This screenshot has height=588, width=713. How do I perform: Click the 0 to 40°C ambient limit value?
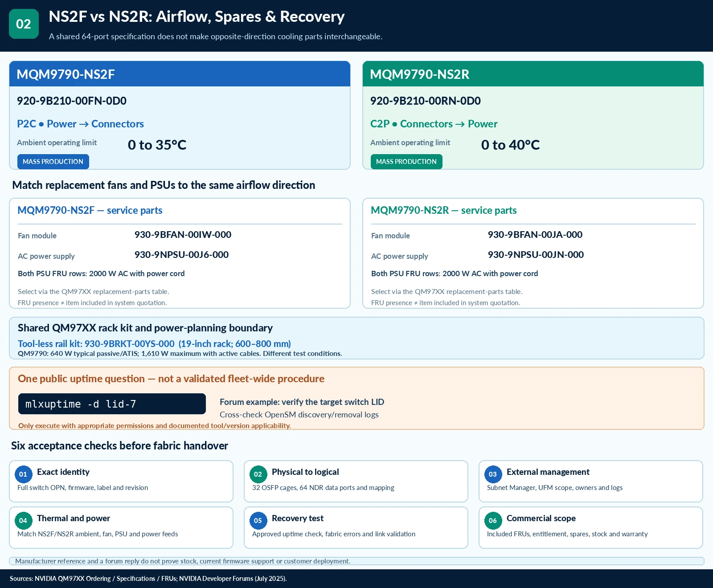click(511, 145)
